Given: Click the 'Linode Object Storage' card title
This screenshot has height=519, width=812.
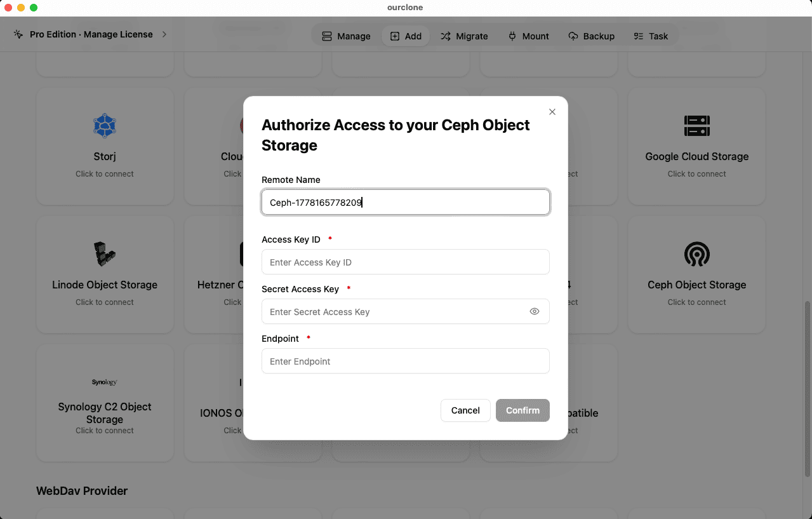Looking at the screenshot, I should click(x=105, y=285).
